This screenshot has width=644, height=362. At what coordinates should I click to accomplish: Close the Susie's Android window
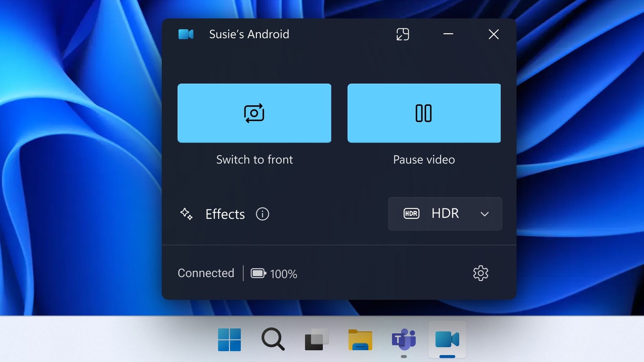click(493, 34)
